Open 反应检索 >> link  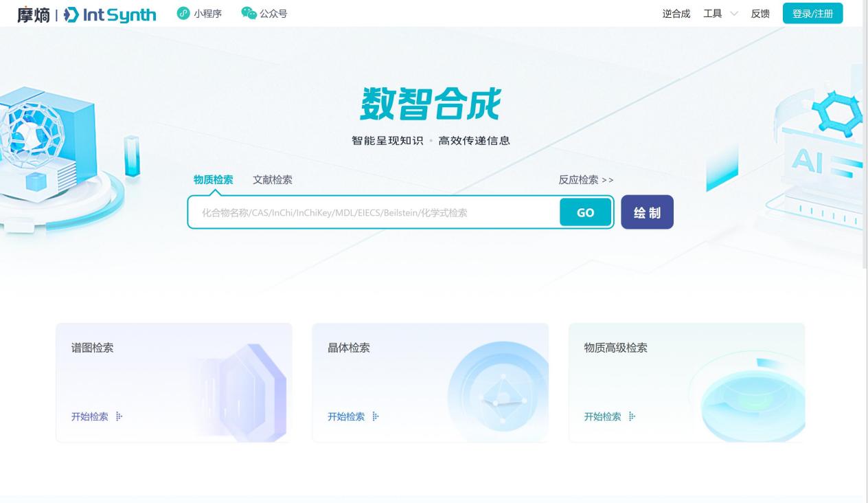(x=586, y=180)
